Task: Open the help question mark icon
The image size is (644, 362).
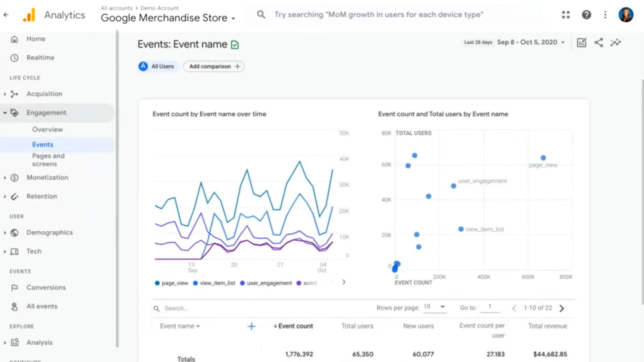Action: [586, 15]
